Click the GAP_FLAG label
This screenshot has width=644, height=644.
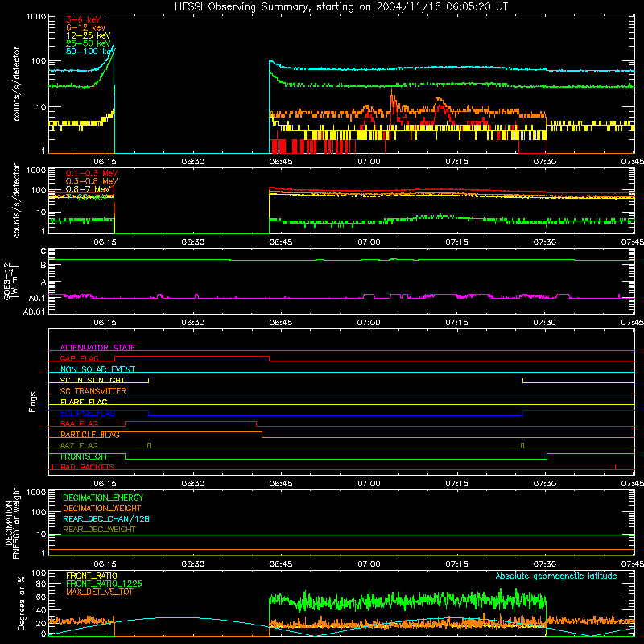coord(79,358)
